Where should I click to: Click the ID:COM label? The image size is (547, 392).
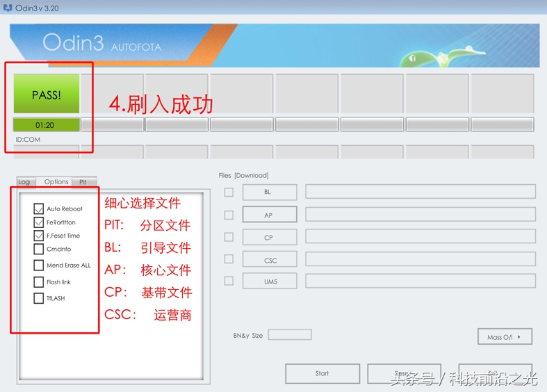[x=28, y=140]
